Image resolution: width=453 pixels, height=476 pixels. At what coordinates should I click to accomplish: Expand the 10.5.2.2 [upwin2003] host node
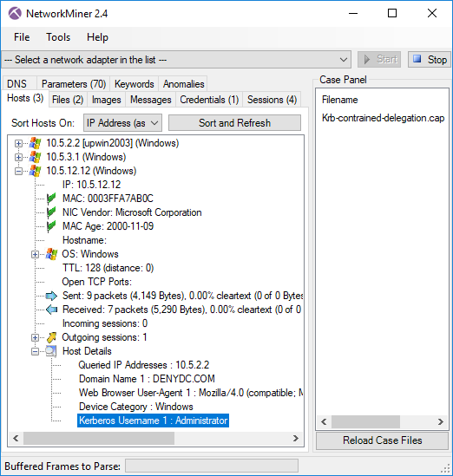[18, 143]
